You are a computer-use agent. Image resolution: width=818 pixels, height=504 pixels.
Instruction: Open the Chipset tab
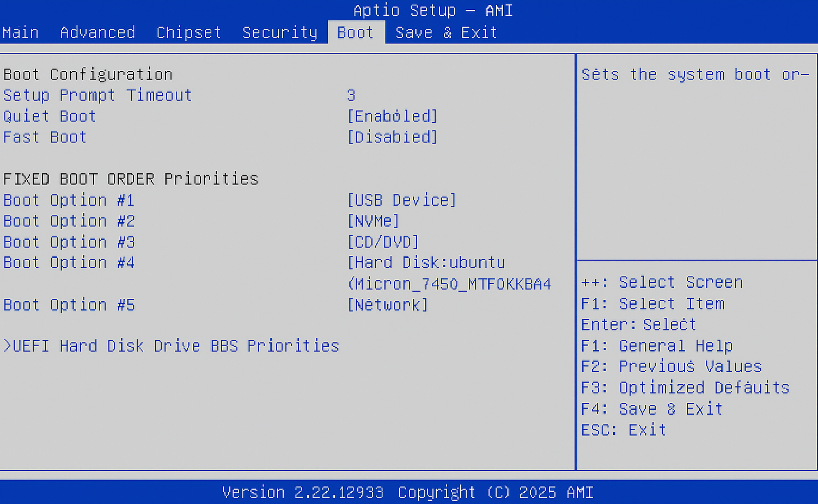click(x=188, y=33)
